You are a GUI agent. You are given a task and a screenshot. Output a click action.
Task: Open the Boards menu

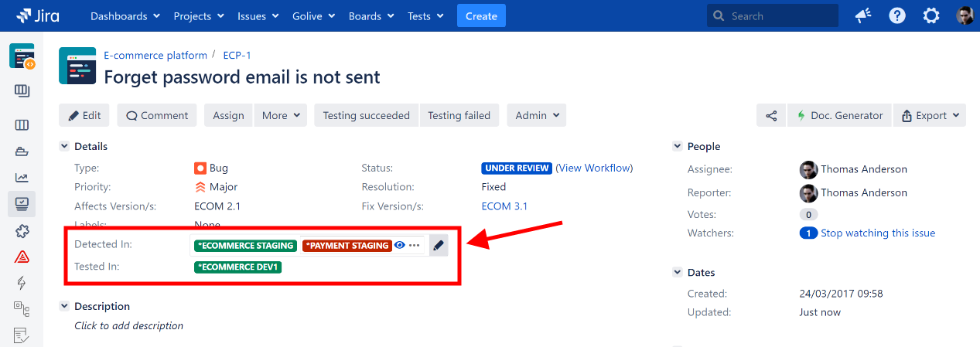point(370,16)
